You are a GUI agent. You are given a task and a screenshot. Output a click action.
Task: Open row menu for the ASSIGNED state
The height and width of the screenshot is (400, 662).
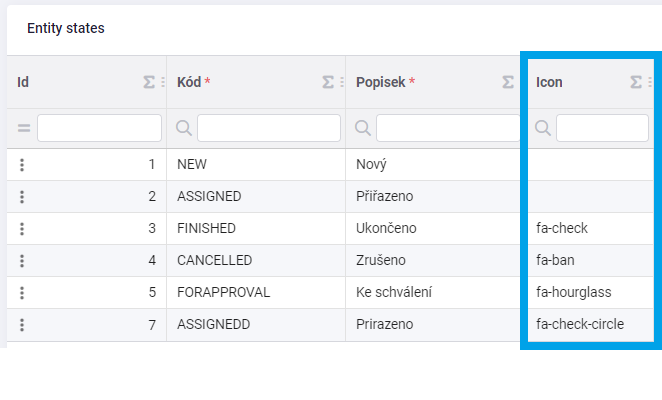(x=22, y=197)
